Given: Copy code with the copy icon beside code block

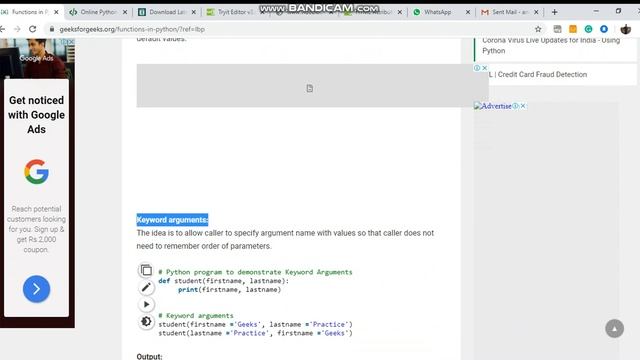Looking at the screenshot, I should (x=146, y=270).
